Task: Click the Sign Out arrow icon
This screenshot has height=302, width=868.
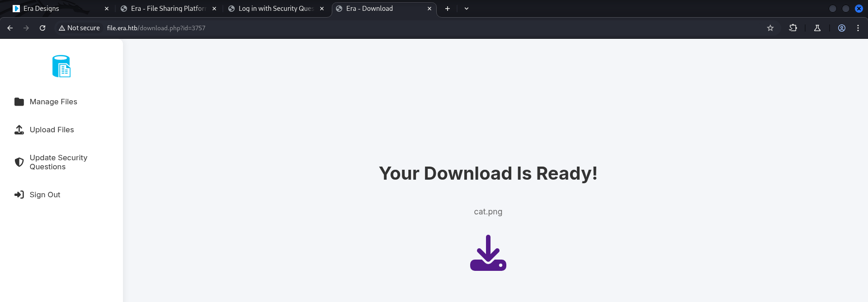Action: click(x=19, y=195)
